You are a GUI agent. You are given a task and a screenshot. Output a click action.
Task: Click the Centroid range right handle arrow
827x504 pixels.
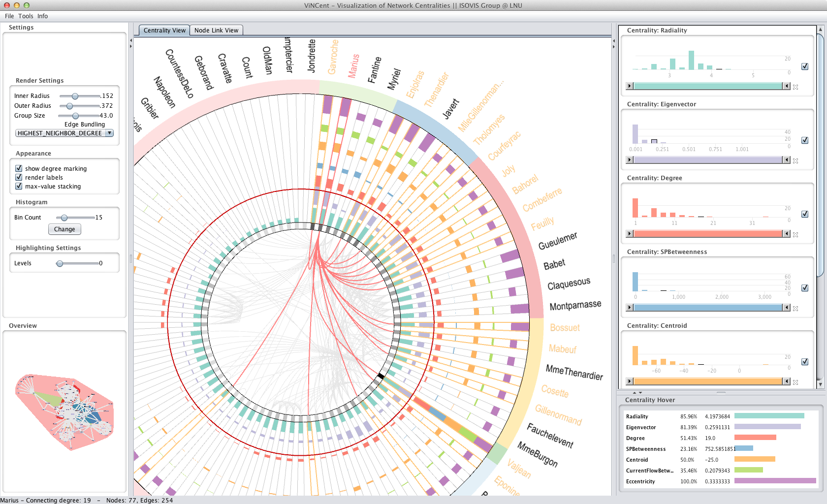point(787,381)
